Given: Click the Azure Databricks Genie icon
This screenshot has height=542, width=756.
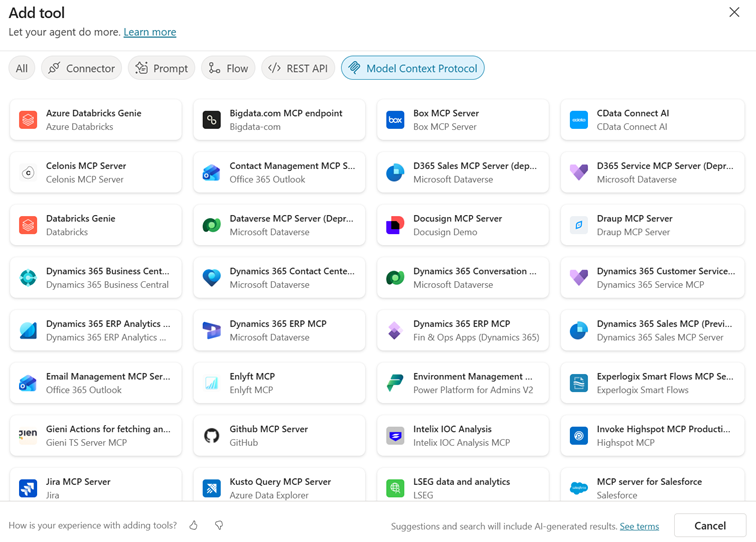Looking at the screenshot, I should 28,120.
